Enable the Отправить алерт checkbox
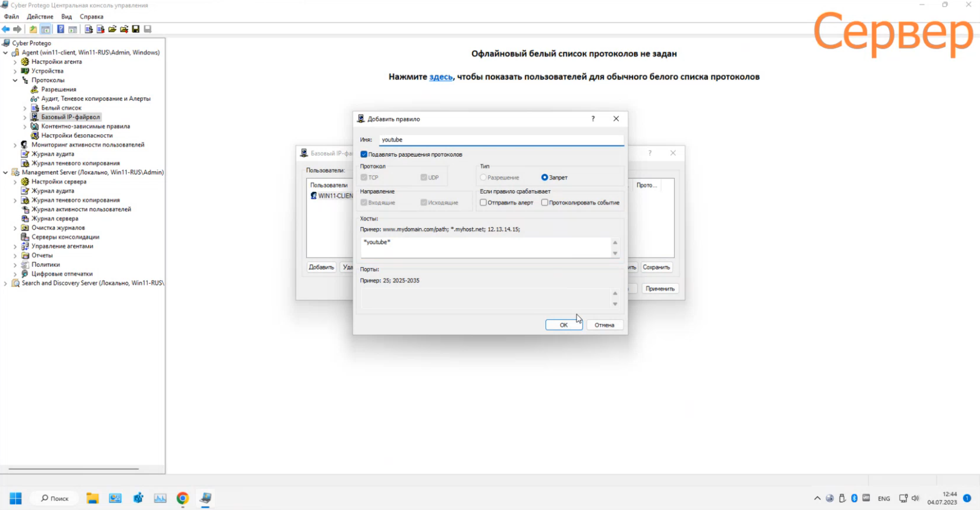The width and height of the screenshot is (980, 510). pyautogui.click(x=483, y=203)
